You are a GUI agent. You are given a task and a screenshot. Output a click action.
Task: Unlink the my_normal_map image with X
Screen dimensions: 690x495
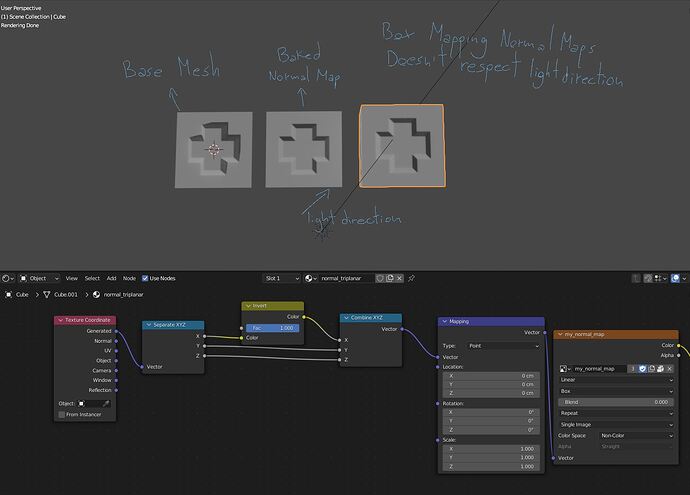pos(670,369)
